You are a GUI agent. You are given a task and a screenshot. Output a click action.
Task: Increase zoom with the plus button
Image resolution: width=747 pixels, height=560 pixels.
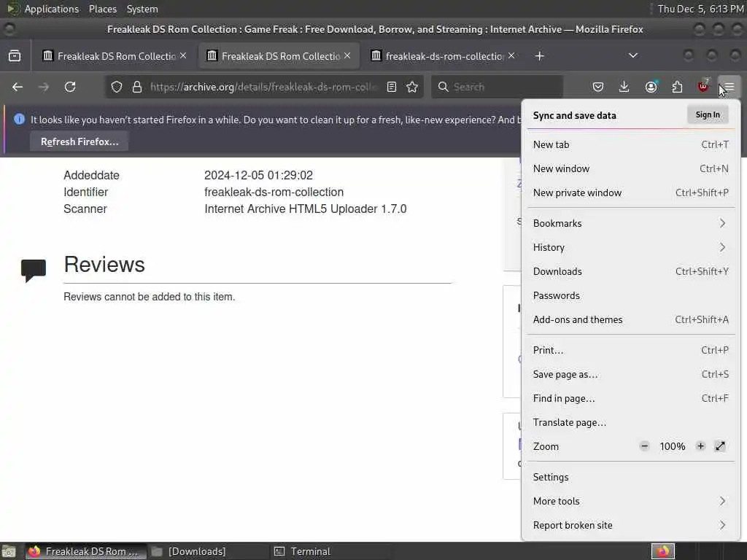[x=700, y=446]
